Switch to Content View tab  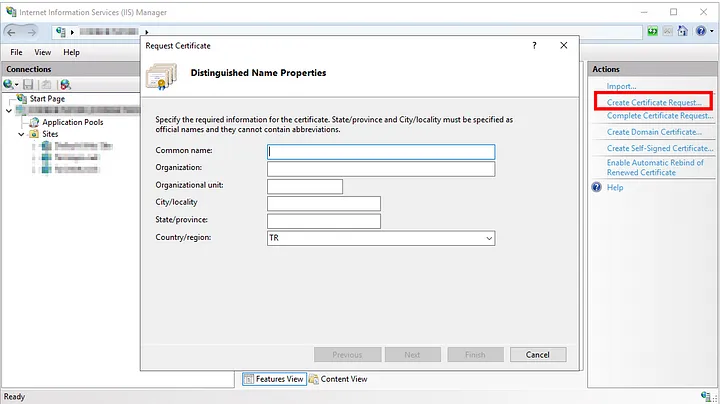[x=338, y=379]
